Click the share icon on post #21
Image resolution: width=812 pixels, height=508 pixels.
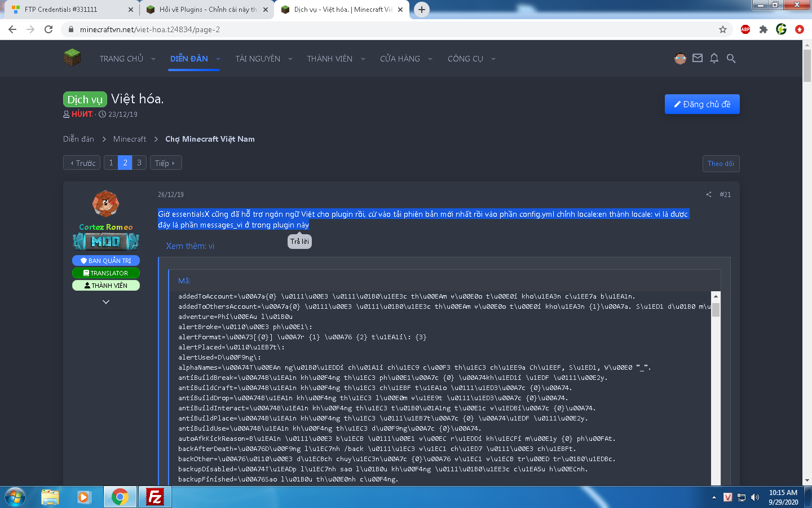[708, 195]
